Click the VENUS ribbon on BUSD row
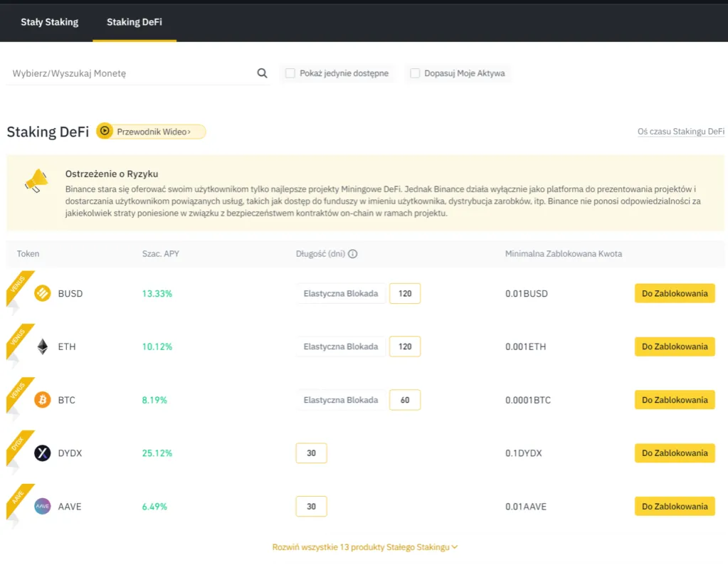The image size is (728, 565). pos(18,285)
